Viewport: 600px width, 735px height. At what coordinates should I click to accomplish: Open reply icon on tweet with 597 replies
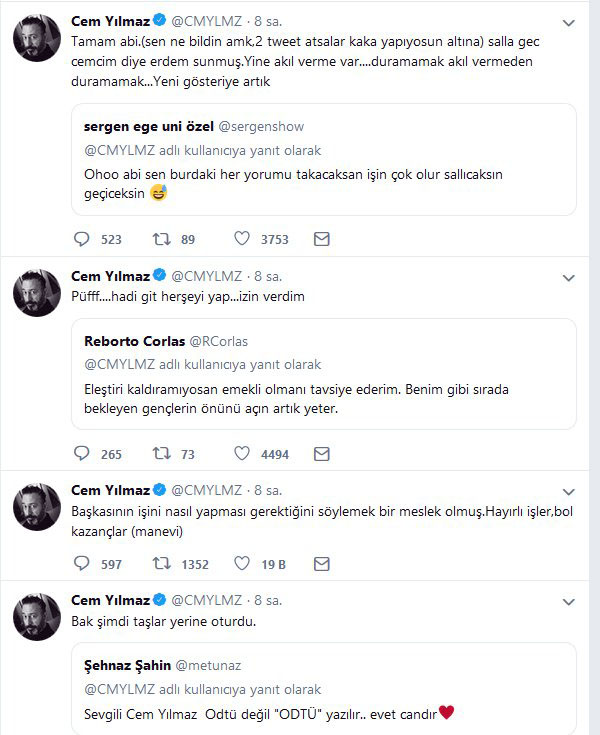(x=82, y=563)
